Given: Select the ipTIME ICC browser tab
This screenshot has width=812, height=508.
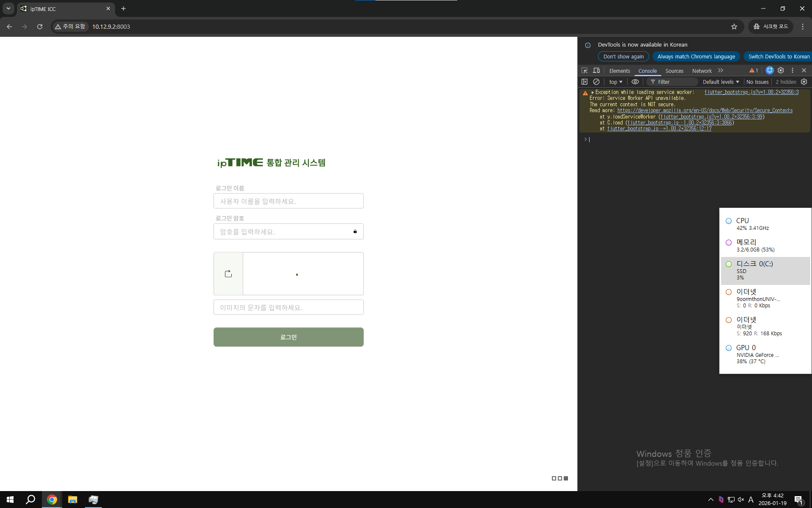Looking at the screenshot, I should click(x=66, y=8).
